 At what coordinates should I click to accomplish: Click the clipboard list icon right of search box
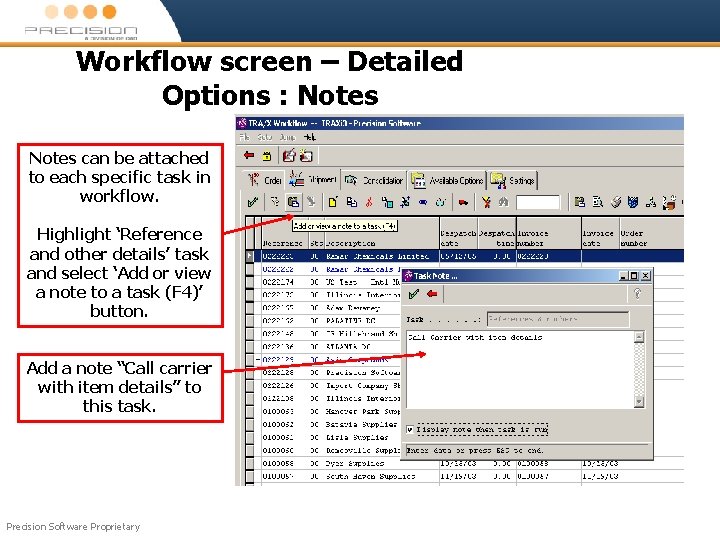pos(579,202)
